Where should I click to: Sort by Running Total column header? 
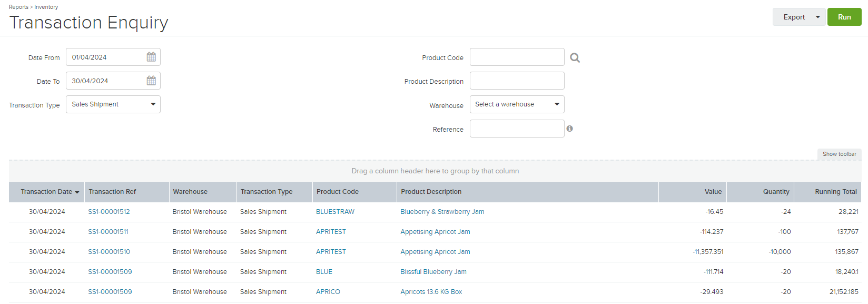(827, 192)
